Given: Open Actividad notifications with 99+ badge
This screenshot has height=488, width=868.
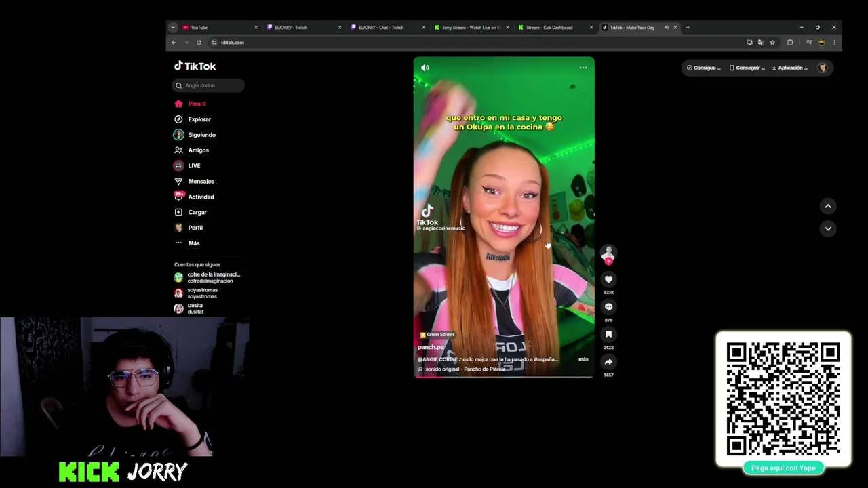Looking at the screenshot, I should pyautogui.click(x=201, y=197).
